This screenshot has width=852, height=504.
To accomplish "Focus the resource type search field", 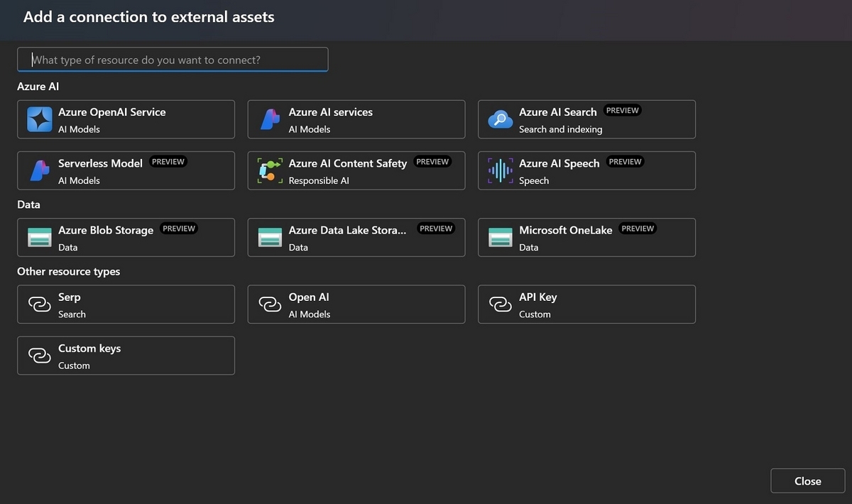I will coord(173,60).
